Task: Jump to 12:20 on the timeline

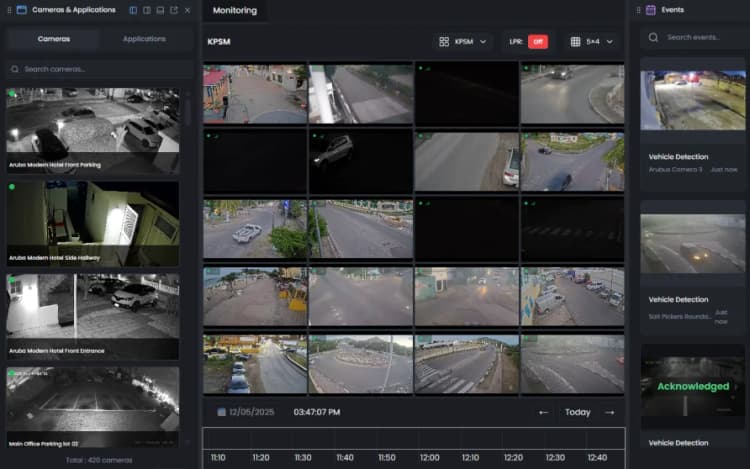Action: click(513, 458)
